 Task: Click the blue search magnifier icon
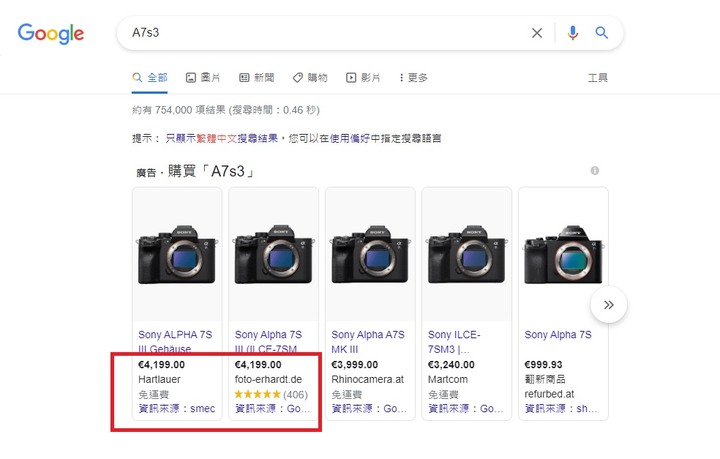coord(602,33)
